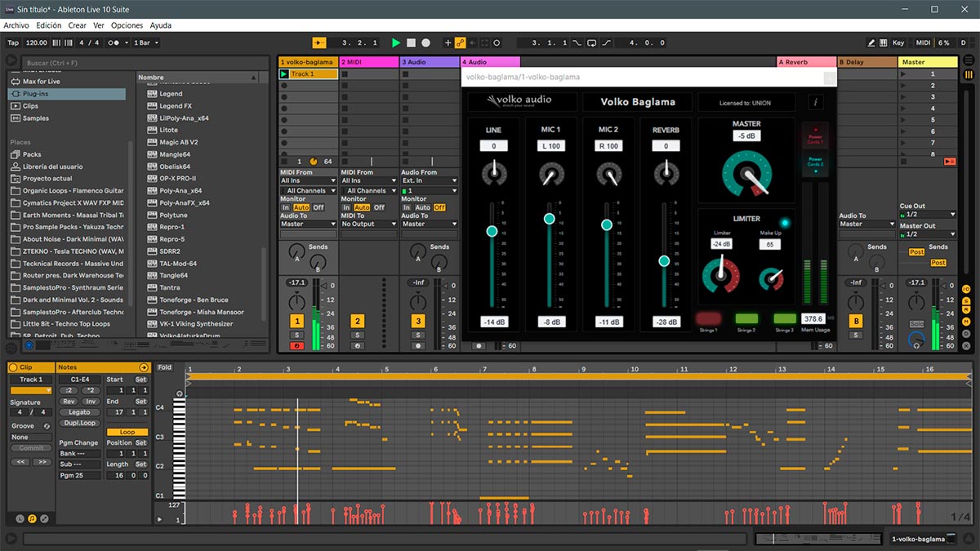Launch the Track 1 clip
Image resolution: width=980 pixels, height=551 pixels.
(x=283, y=74)
